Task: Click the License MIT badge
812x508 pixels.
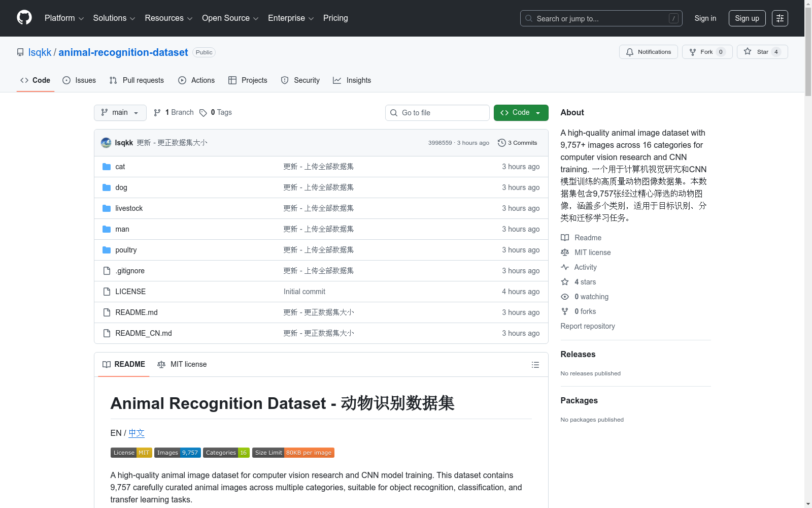Action: click(x=131, y=453)
